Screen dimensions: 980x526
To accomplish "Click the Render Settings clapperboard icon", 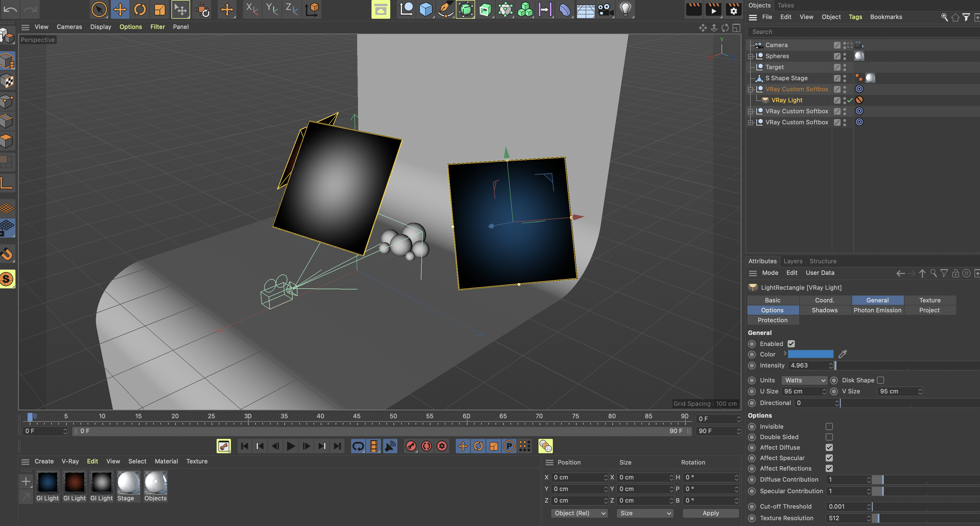I will (733, 10).
